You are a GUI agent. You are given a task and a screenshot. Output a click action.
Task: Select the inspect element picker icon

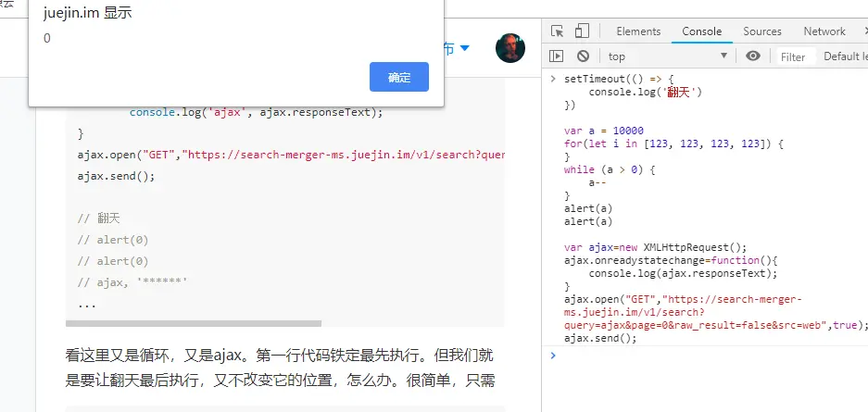click(x=557, y=31)
